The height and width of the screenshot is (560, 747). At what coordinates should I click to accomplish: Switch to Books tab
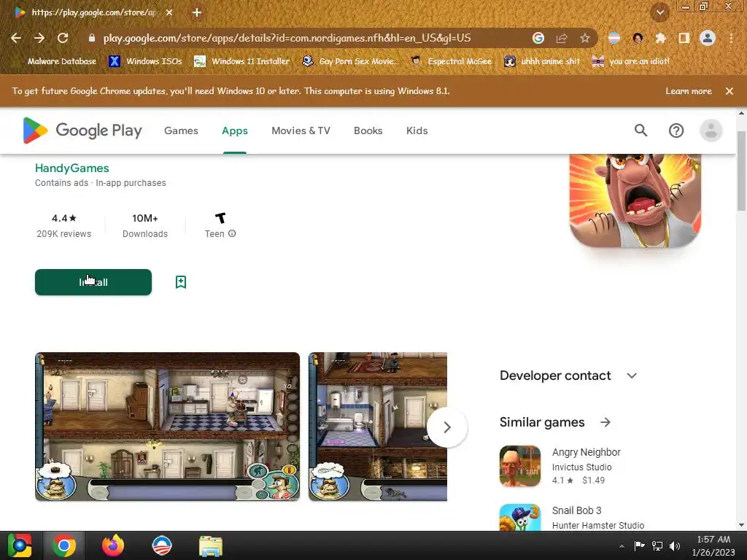tap(368, 131)
